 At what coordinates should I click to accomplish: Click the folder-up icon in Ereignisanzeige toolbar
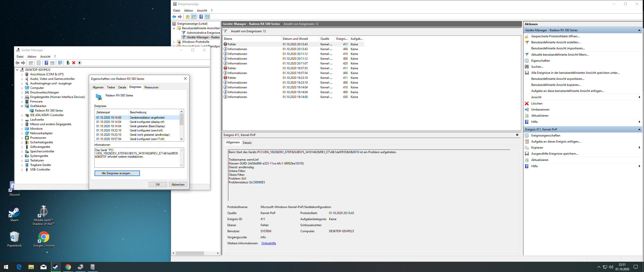188,17
